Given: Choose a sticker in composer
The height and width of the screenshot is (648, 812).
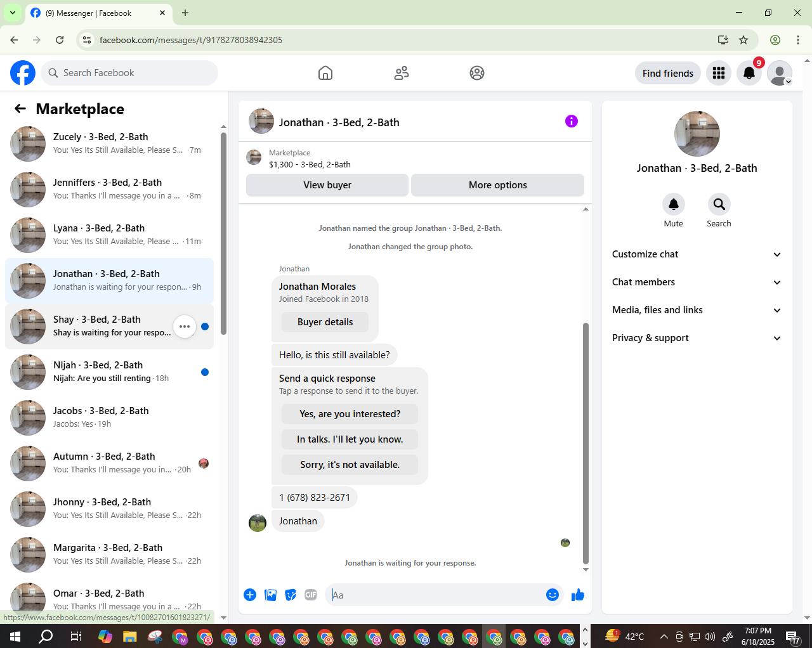Looking at the screenshot, I should tap(291, 595).
